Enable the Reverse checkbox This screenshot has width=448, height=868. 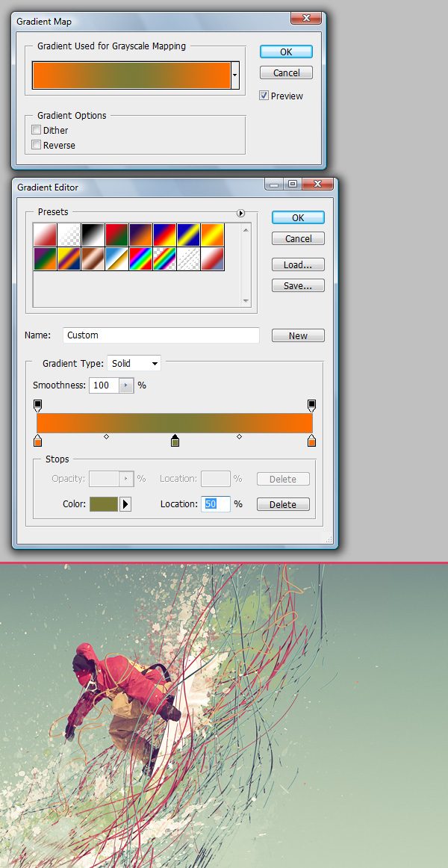tap(37, 145)
